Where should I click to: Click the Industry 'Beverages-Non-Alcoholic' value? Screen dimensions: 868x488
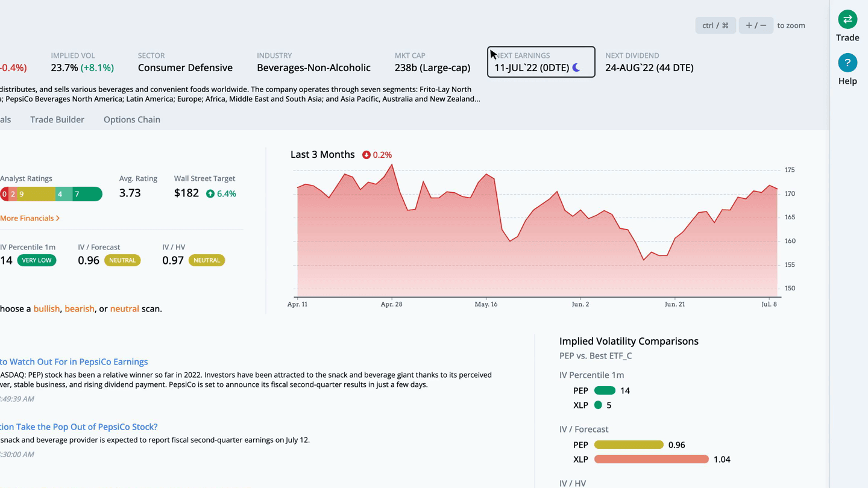click(x=313, y=67)
